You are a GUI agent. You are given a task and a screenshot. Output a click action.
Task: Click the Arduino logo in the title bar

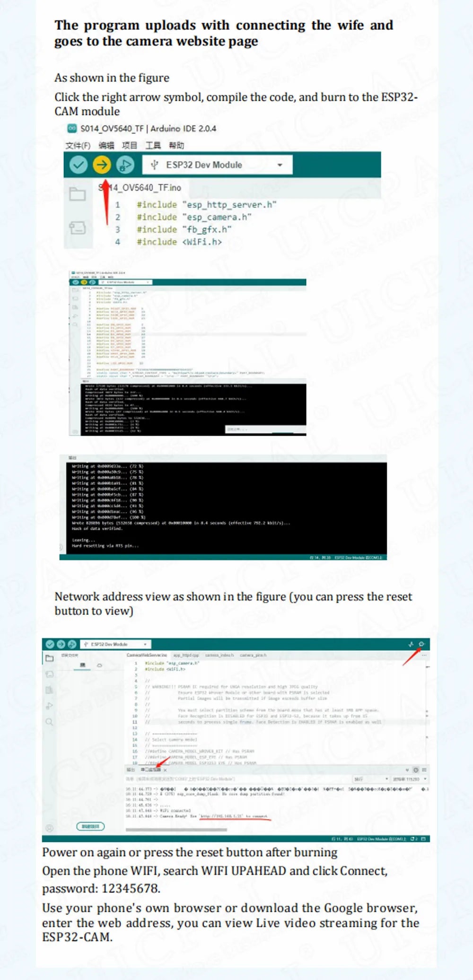point(72,128)
